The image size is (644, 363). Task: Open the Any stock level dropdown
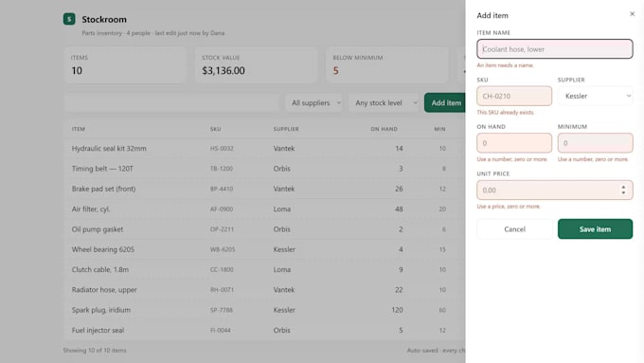click(384, 102)
